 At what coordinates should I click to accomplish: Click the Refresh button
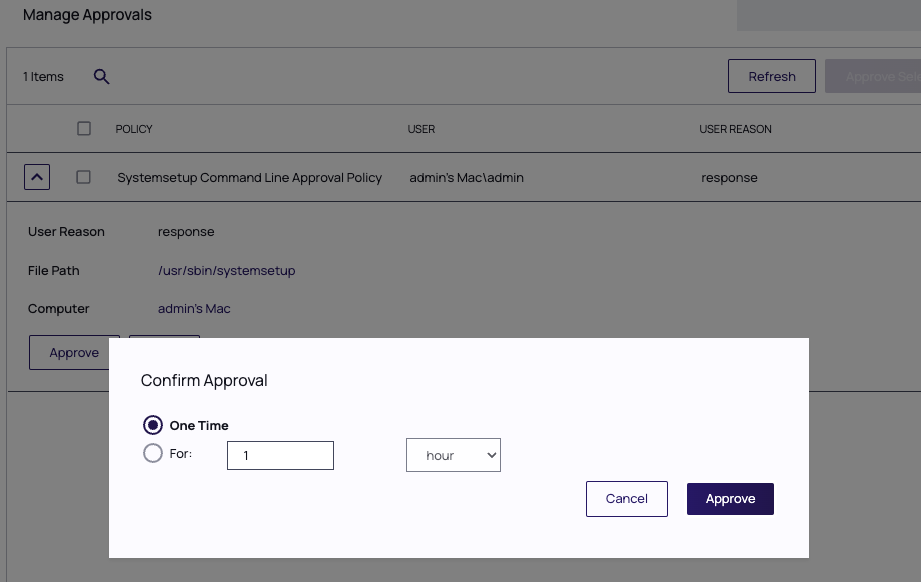pyautogui.click(x=772, y=76)
